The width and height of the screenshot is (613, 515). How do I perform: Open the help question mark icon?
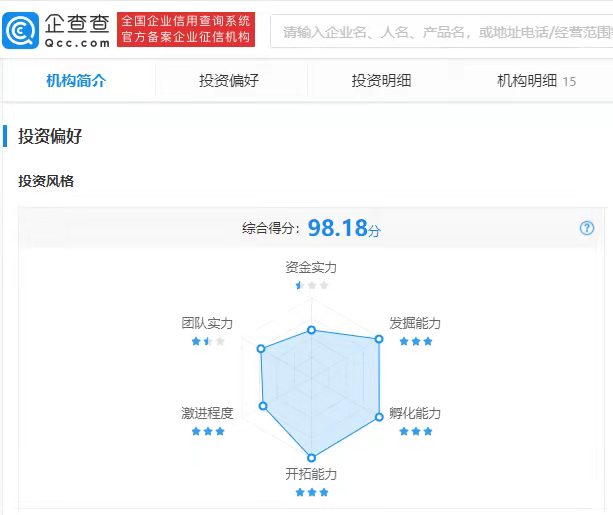[586, 228]
